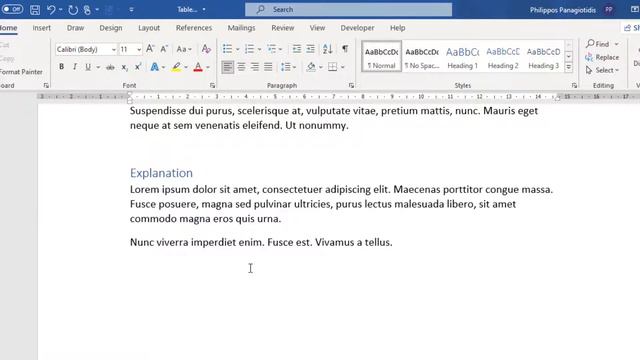Toggle the AutoSave switch off/on
640x360 pixels.
pyautogui.click(x=12, y=9)
